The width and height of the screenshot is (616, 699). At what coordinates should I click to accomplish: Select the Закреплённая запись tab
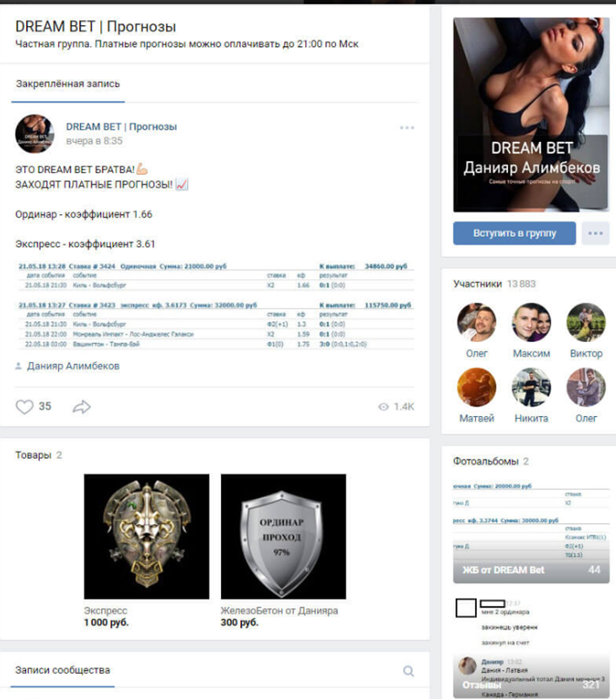click(68, 84)
